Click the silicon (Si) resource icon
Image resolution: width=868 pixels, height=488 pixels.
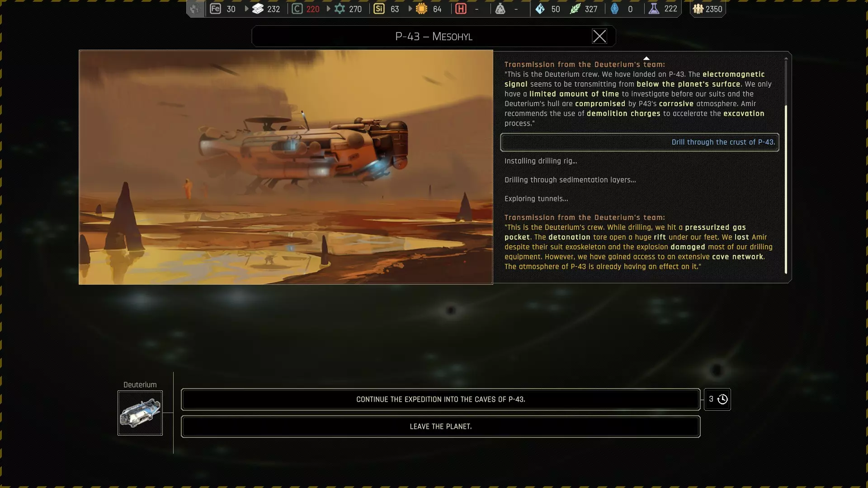(379, 9)
